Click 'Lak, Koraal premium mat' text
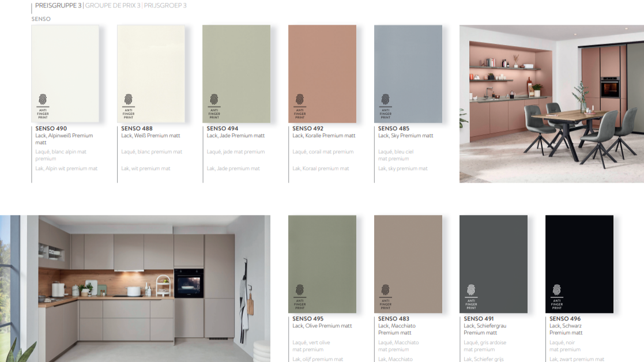Screen dimensions: 644x362 click(321, 168)
